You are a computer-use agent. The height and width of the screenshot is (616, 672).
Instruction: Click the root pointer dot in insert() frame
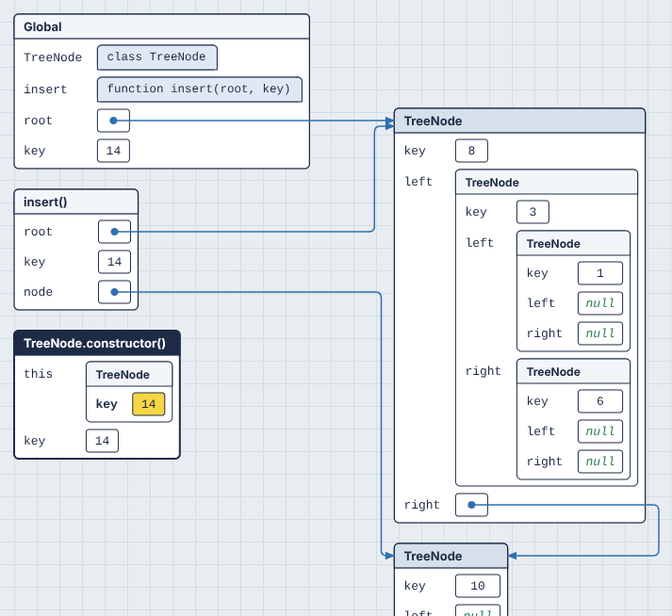(114, 232)
